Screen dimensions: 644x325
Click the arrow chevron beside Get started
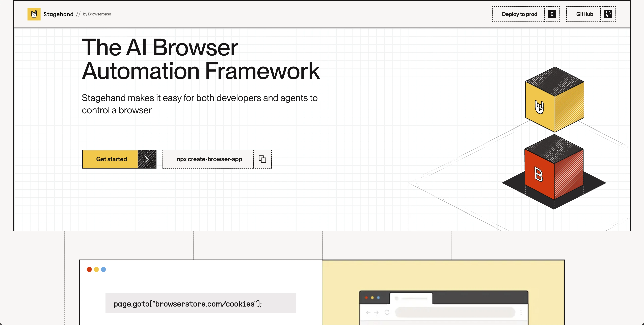147,159
